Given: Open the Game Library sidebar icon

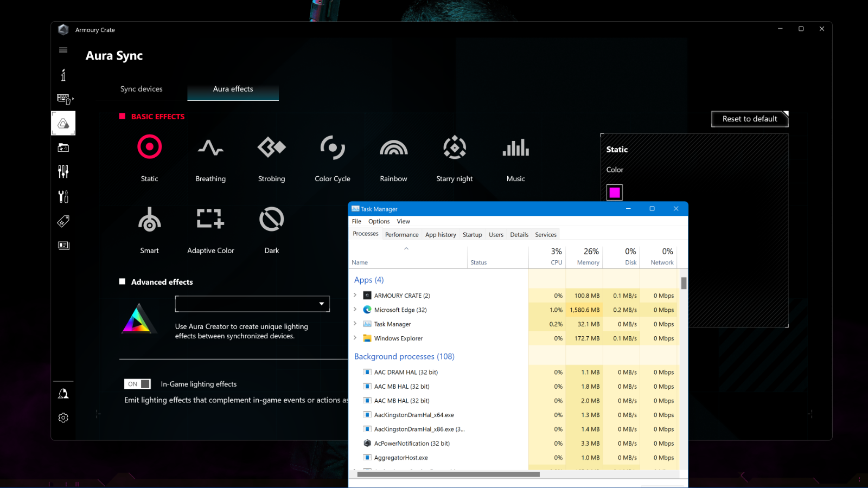Looking at the screenshot, I should (63, 147).
